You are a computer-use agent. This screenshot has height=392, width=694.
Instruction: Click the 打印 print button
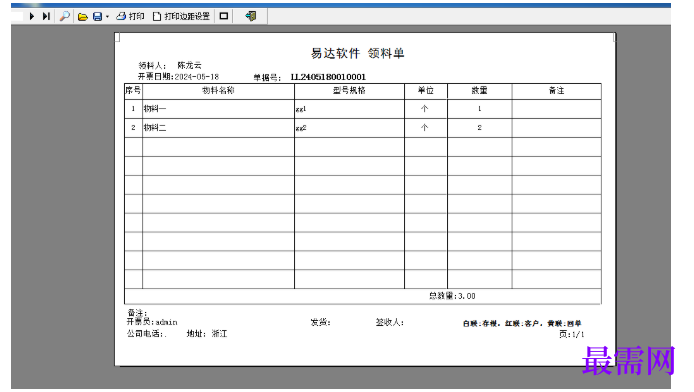pos(130,16)
